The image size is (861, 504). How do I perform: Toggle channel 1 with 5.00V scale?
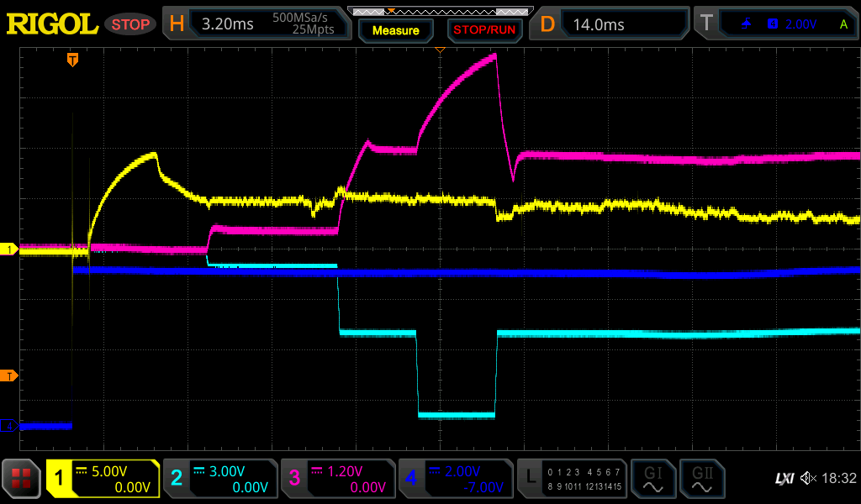pos(103,479)
